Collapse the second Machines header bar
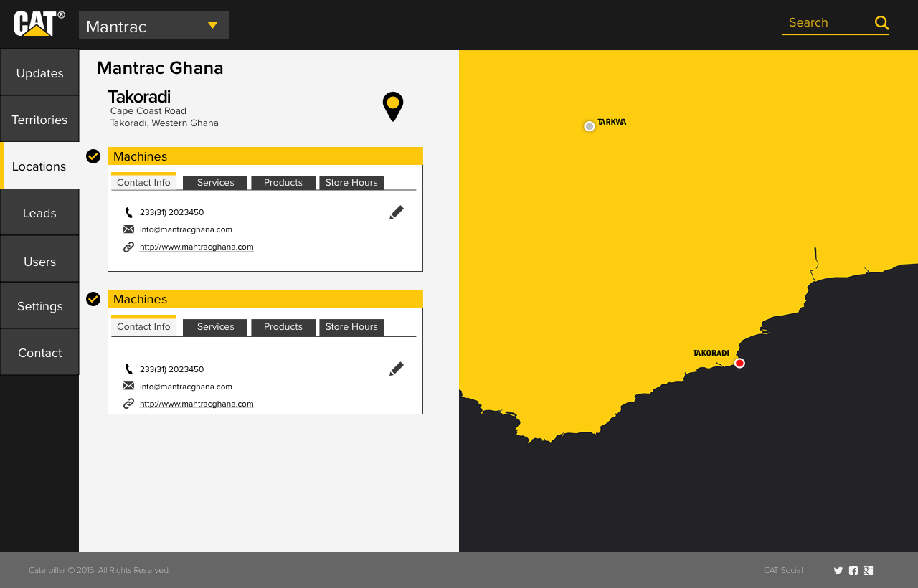The image size is (918, 588). [265, 299]
